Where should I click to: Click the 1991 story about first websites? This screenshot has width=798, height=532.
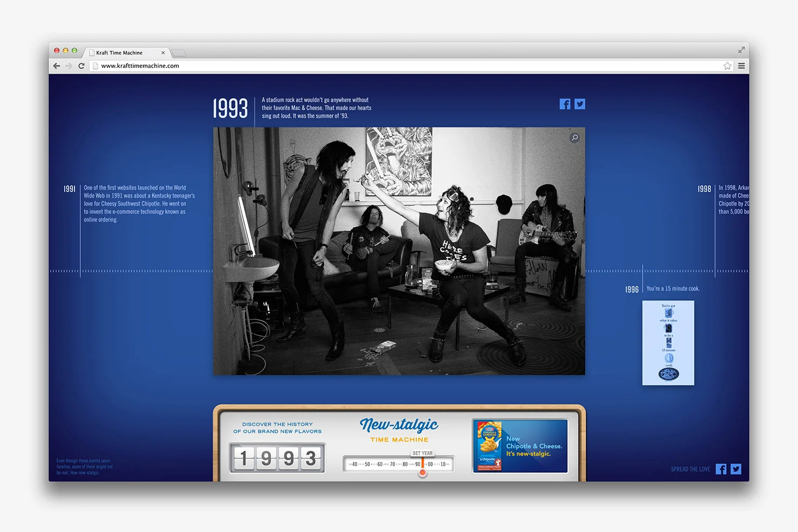click(139, 204)
